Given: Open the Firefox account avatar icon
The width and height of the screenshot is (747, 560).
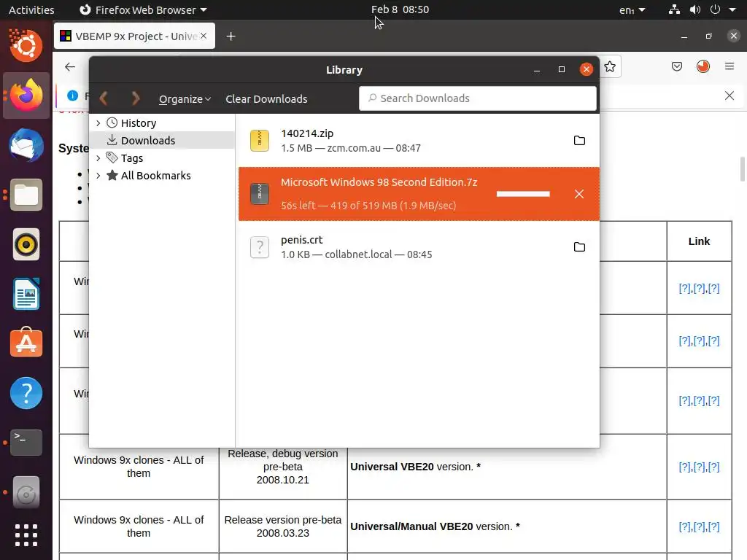Looking at the screenshot, I should (x=703, y=66).
